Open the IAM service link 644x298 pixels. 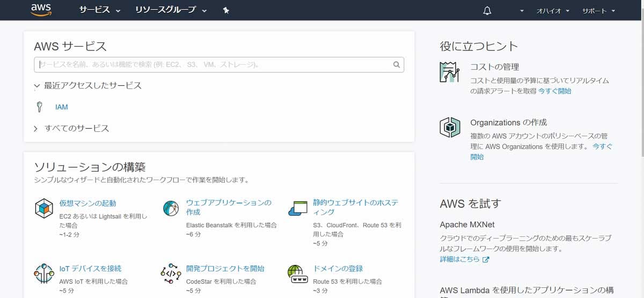tap(62, 107)
